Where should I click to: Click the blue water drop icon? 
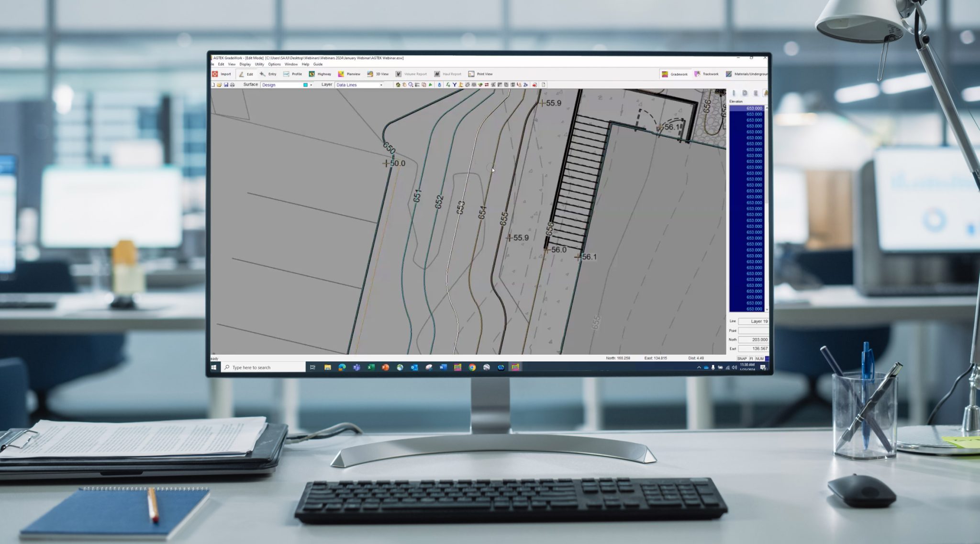439,85
